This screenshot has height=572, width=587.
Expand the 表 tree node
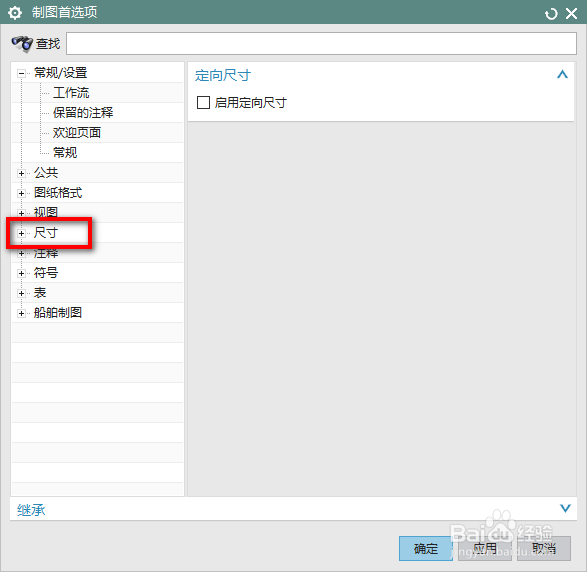(x=21, y=293)
